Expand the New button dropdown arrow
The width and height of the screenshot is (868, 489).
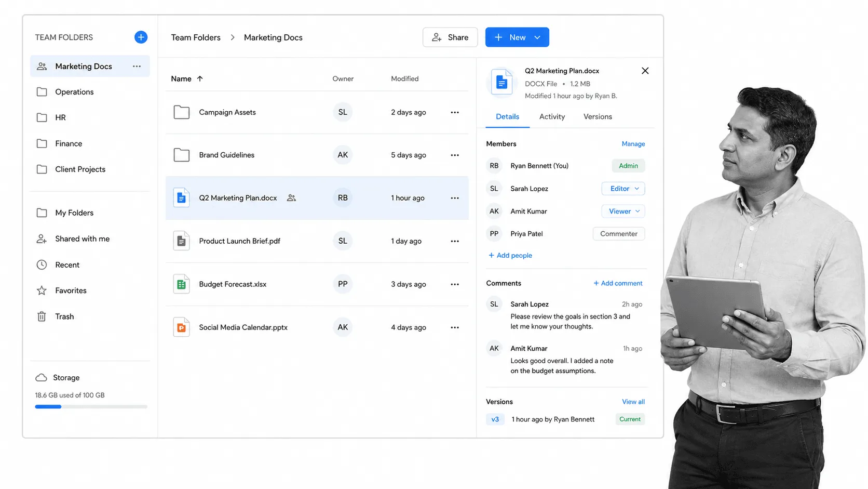point(537,37)
